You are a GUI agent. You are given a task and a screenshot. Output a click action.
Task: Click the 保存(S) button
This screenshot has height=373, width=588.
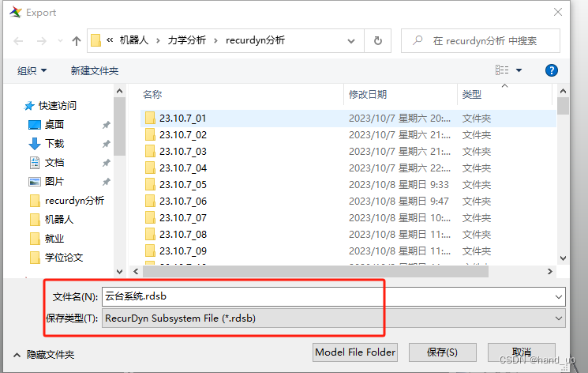pyautogui.click(x=443, y=352)
